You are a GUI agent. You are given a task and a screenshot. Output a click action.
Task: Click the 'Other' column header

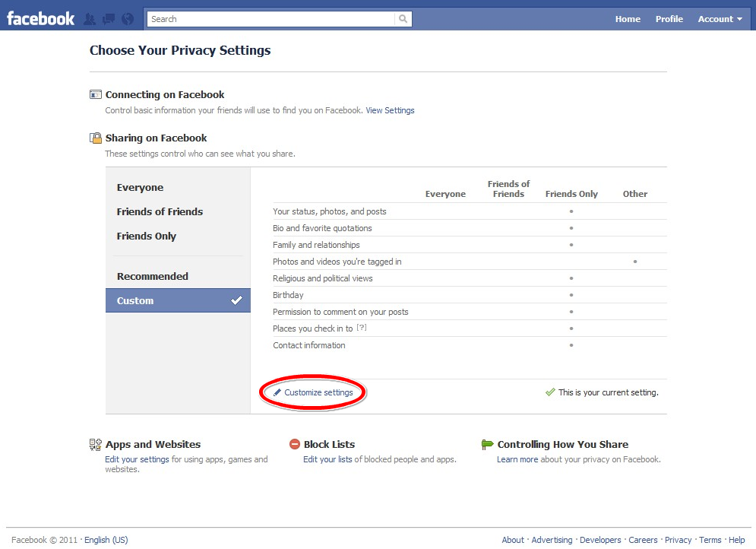point(635,194)
